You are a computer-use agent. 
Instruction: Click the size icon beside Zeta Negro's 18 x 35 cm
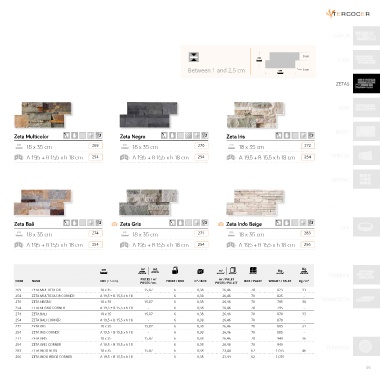click(125, 147)
